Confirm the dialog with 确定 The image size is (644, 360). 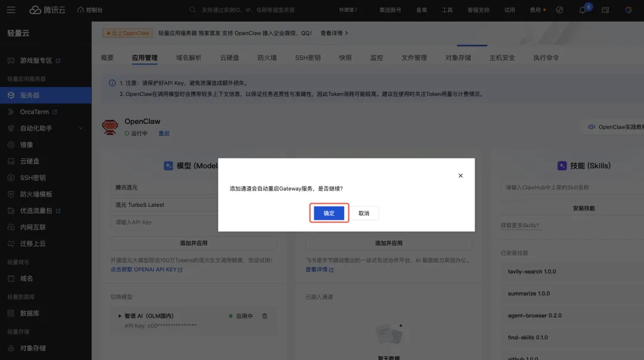click(x=329, y=213)
